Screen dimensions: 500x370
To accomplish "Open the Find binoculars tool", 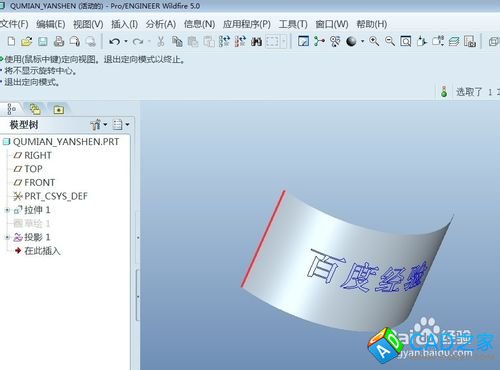I will (x=256, y=42).
